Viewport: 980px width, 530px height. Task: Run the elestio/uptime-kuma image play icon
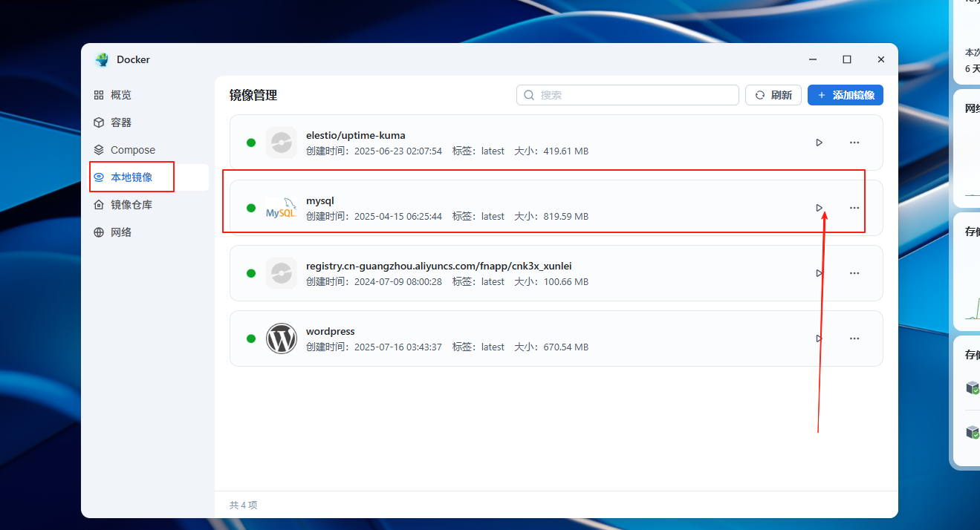819,143
